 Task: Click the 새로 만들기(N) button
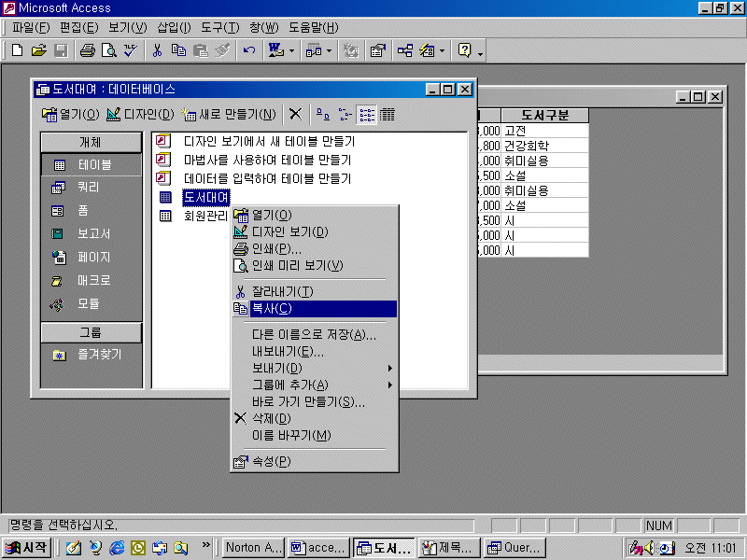230,114
